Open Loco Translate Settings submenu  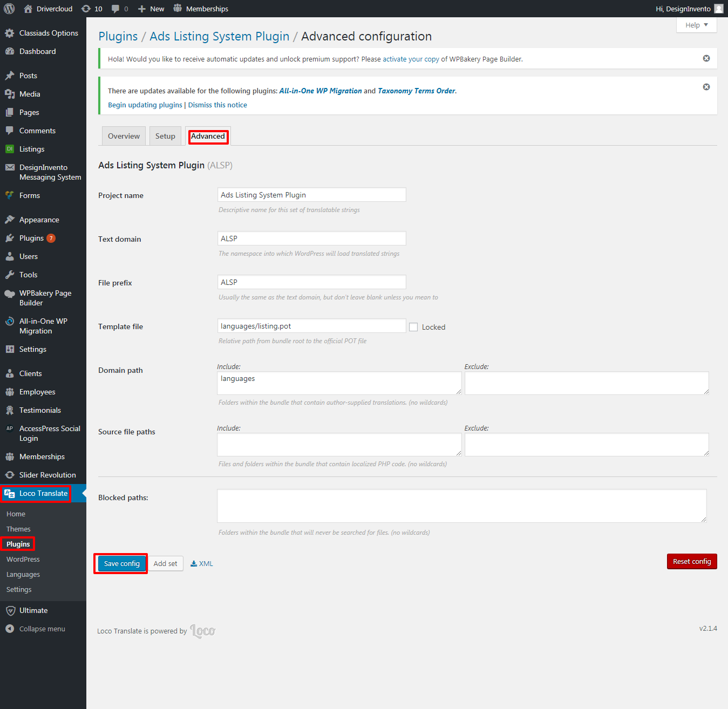click(x=19, y=590)
